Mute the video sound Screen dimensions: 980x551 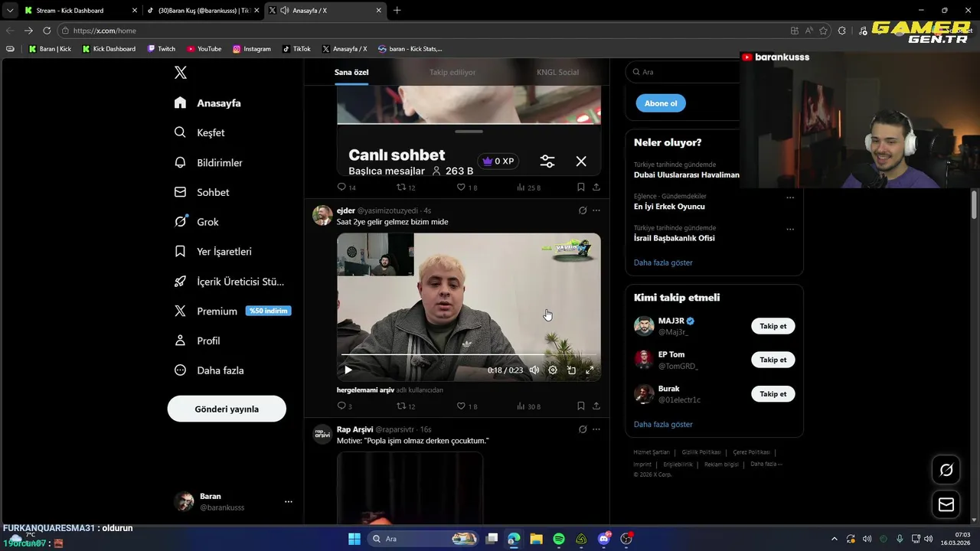tap(534, 370)
